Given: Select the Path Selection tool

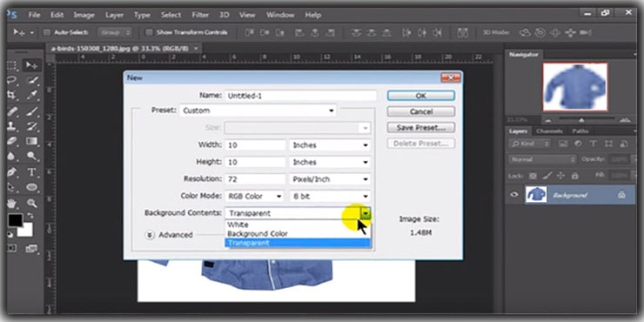Looking at the screenshot, I should (11, 187).
